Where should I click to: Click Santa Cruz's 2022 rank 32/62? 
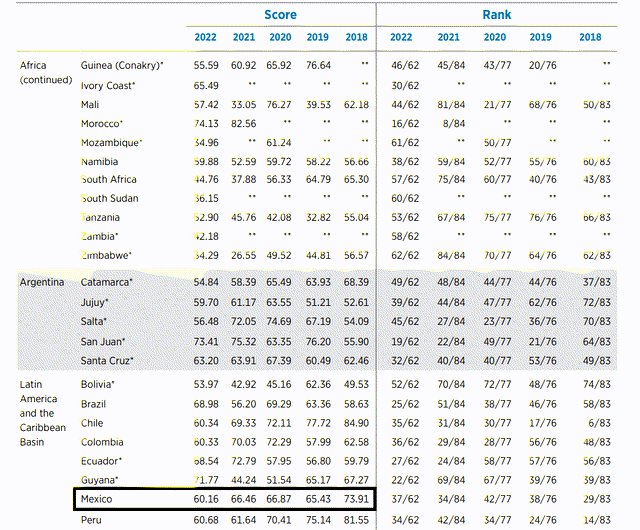coord(405,361)
